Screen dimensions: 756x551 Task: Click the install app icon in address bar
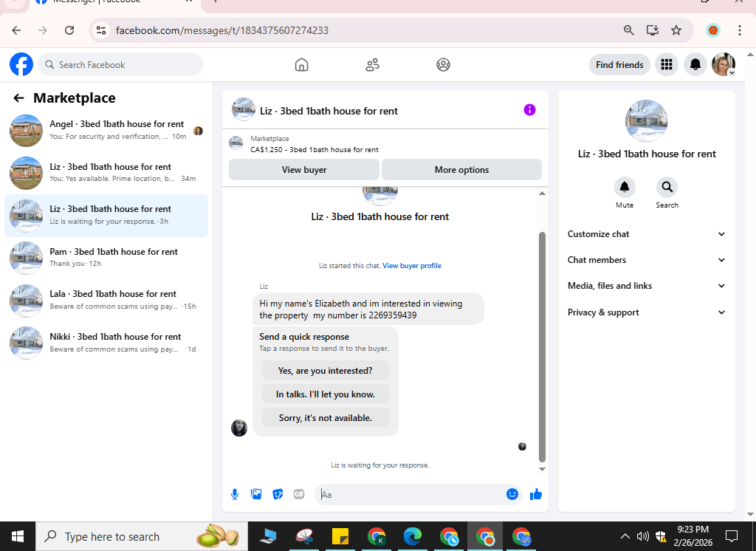tap(653, 30)
